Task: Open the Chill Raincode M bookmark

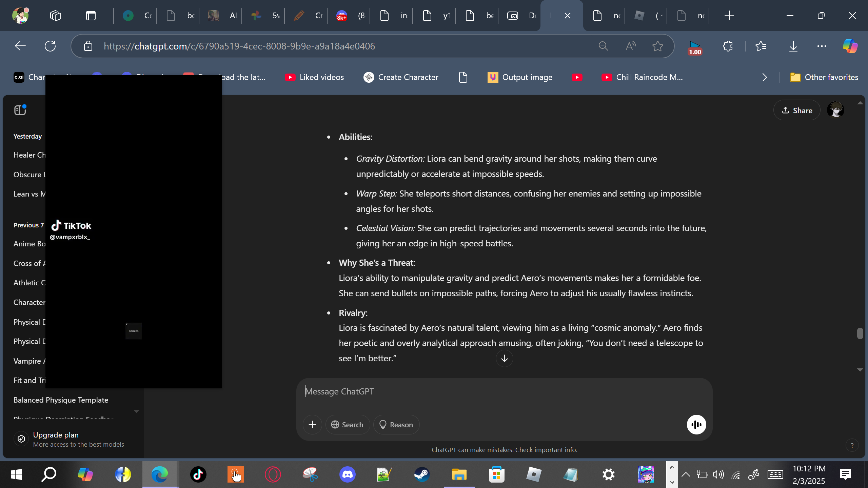Action: point(642,77)
